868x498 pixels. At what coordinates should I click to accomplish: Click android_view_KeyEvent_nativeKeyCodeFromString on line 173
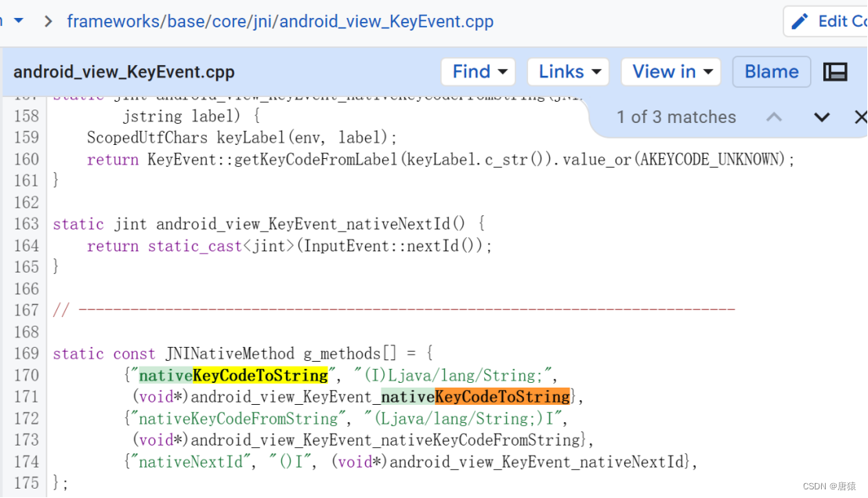click(385, 440)
